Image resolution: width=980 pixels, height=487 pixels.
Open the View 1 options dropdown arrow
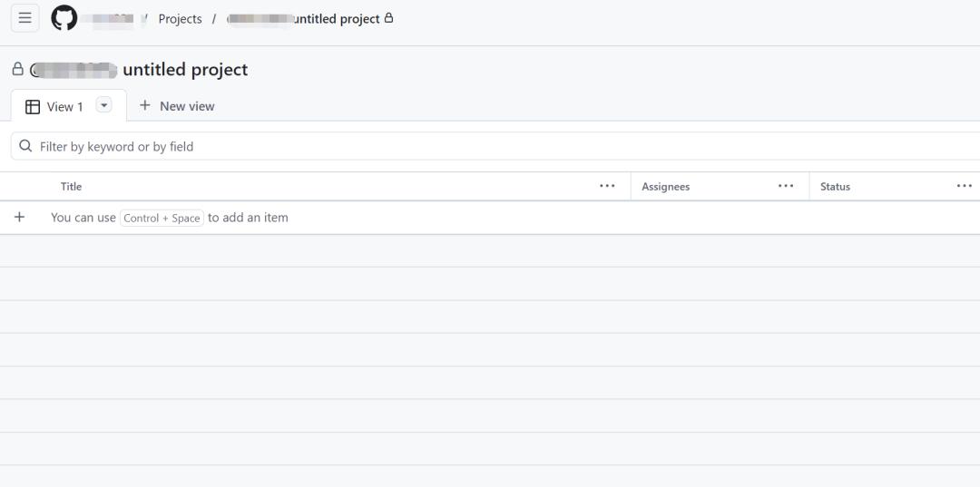coord(103,105)
